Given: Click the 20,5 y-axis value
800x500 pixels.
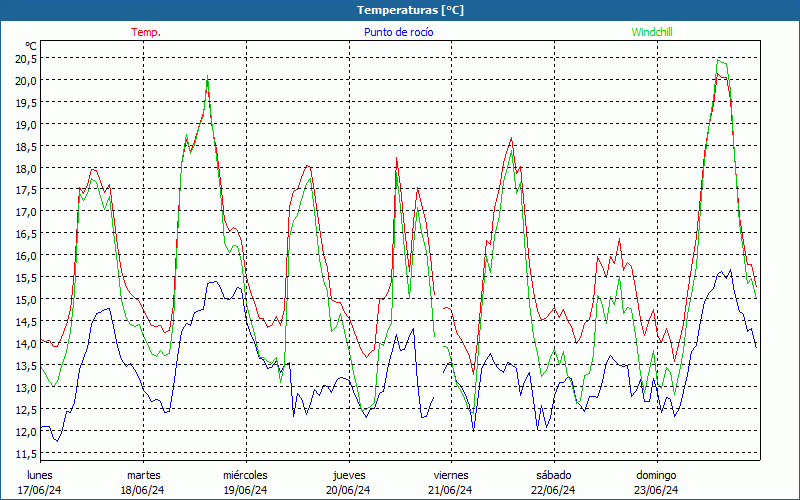Looking at the screenshot, I should pyautogui.click(x=26, y=59).
